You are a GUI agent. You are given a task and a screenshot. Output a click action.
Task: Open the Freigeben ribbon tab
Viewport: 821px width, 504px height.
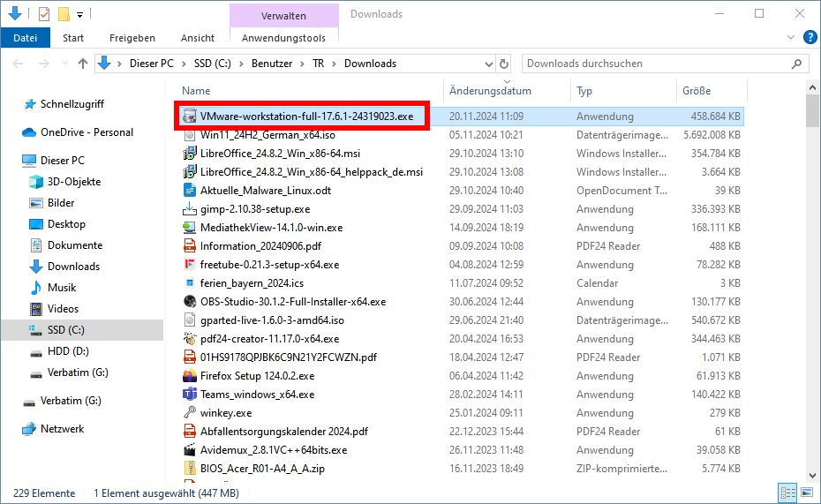(132, 38)
